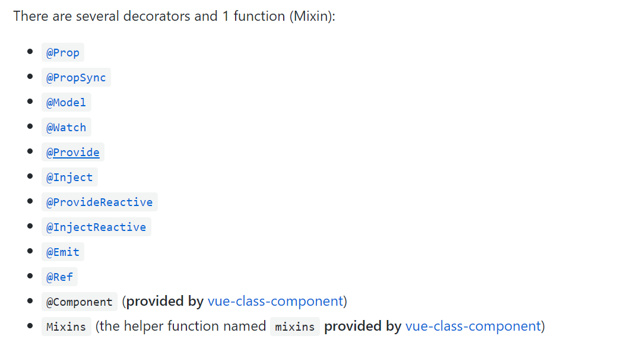
Task: Open vue-class-component link on the Mixins line
Action: pyautogui.click(x=473, y=327)
